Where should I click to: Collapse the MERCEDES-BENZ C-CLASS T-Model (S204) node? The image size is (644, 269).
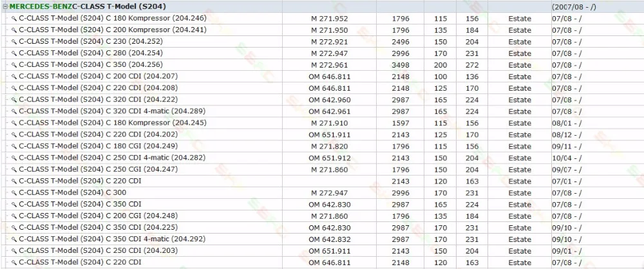[5, 7]
